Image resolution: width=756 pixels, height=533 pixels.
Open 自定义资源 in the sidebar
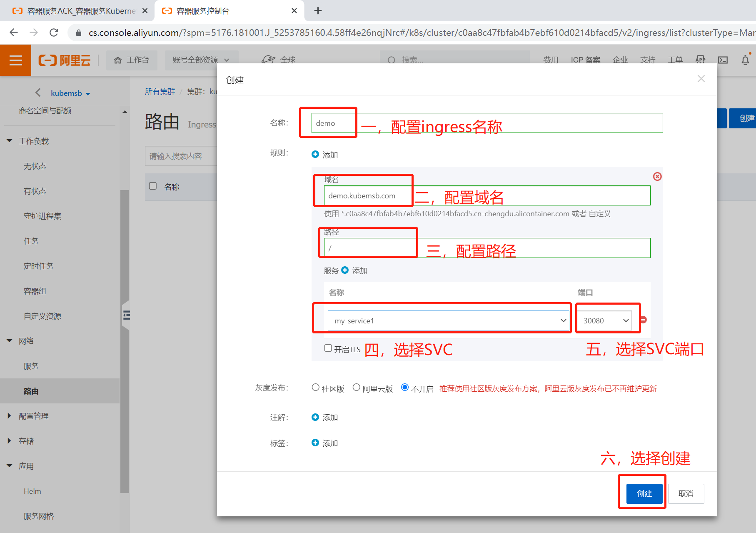point(42,316)
